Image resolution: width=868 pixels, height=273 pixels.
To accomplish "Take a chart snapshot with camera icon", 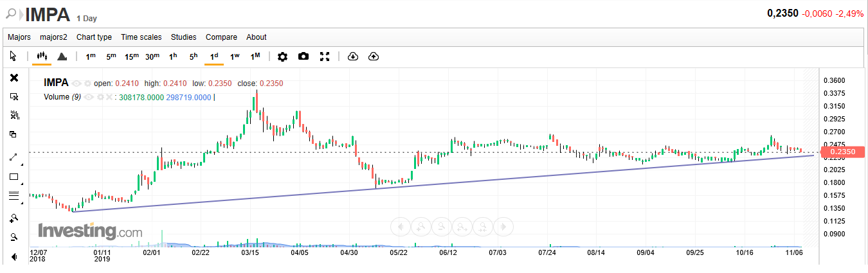I will tap(303, 57).
